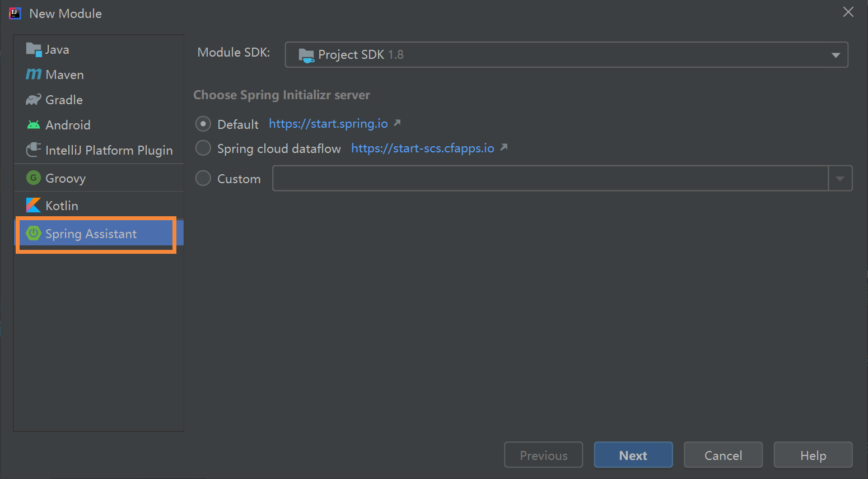Select the Spring cloud dataflow radio button
Viewport: 868px width, 479px height.
pos(203,148)
